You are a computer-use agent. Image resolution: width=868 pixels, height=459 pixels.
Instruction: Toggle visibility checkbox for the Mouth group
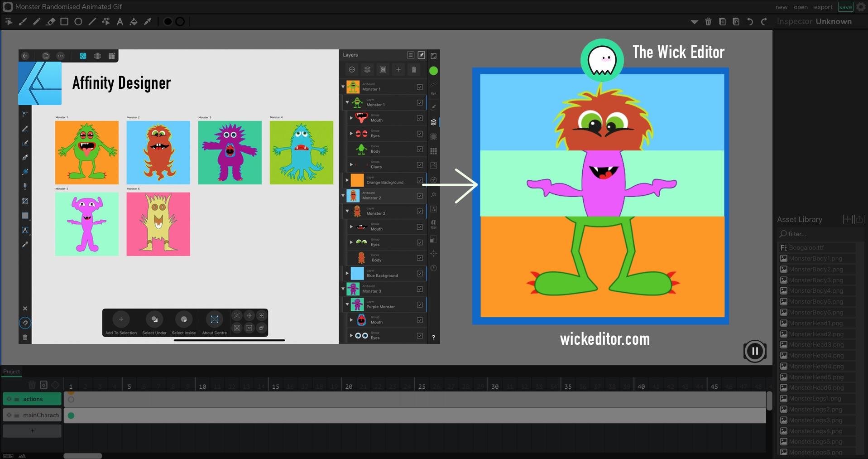(419, 119)
